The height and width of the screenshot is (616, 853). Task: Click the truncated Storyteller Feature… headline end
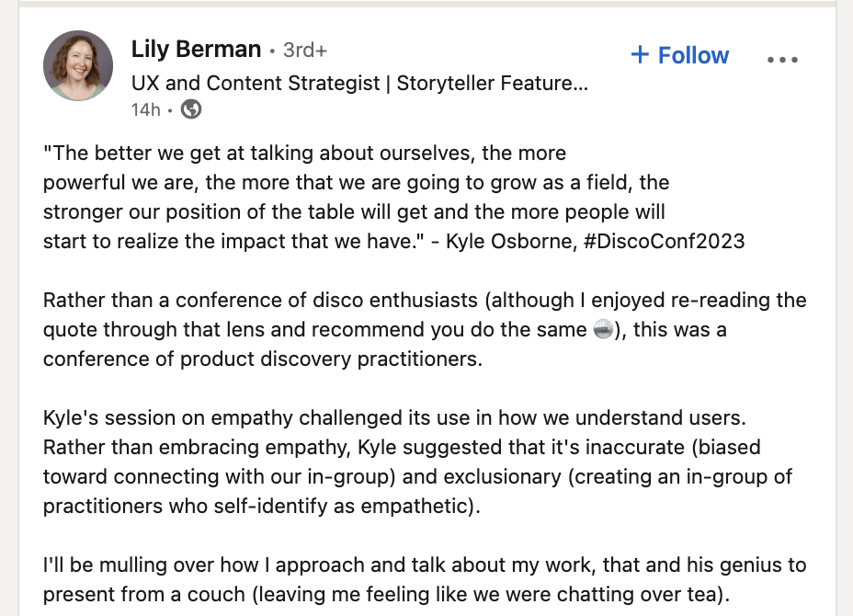pyautogui.click(x=493, y=84)
